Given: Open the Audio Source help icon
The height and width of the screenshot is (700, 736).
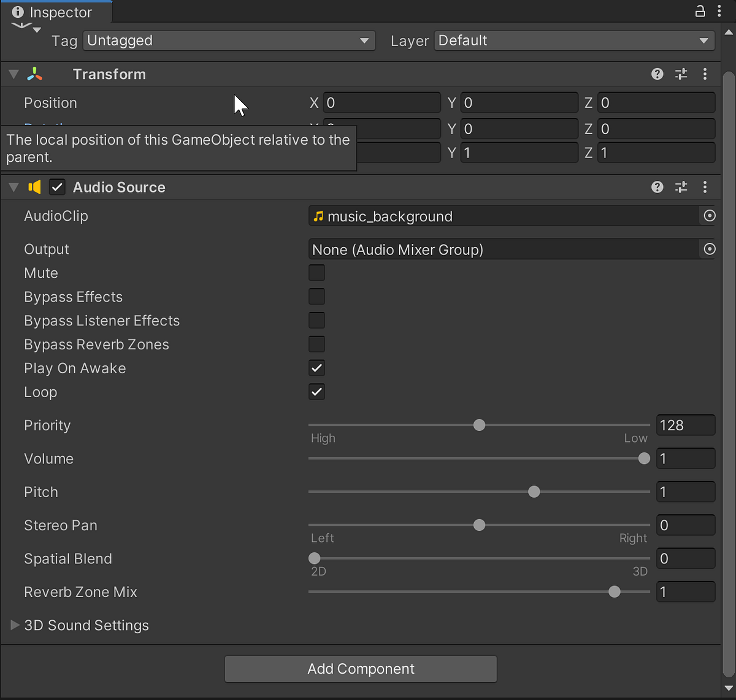Looking at the screenshot, I should [x=657, y=187].
